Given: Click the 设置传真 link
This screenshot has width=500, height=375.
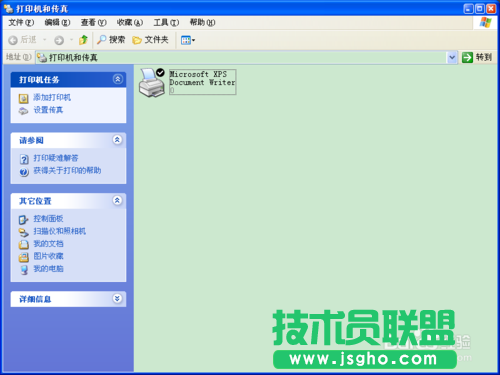Looking at the screenshot, I should coord(48,110).
